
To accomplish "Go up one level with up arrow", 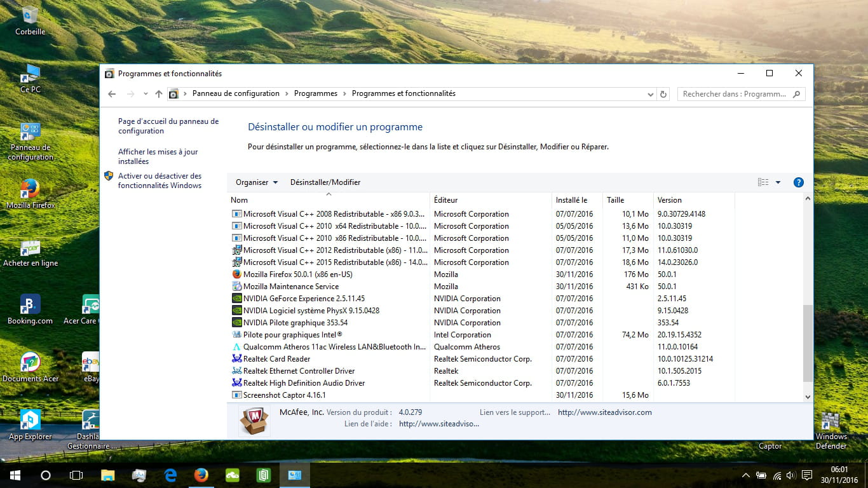I will 159,94.
